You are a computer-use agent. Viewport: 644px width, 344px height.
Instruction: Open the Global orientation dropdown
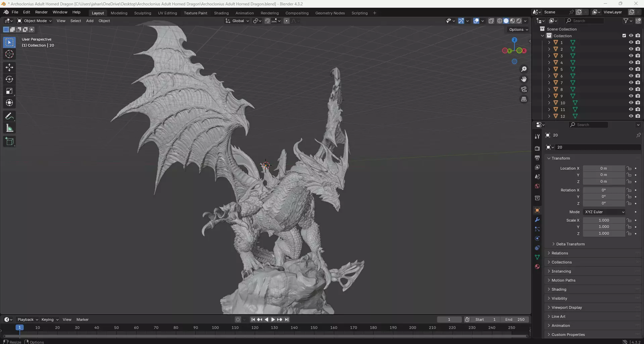point(238,21)
